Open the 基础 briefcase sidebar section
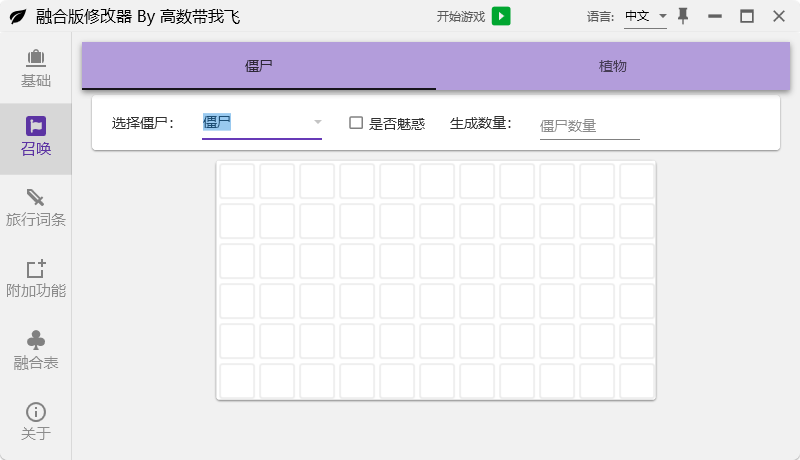The height and width of the screenshot is (460, 800). tap(36, 67)
